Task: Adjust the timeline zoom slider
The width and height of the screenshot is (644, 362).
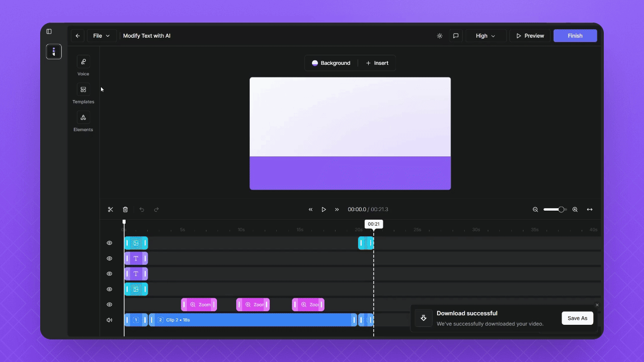Action: (x=555, y=210)
